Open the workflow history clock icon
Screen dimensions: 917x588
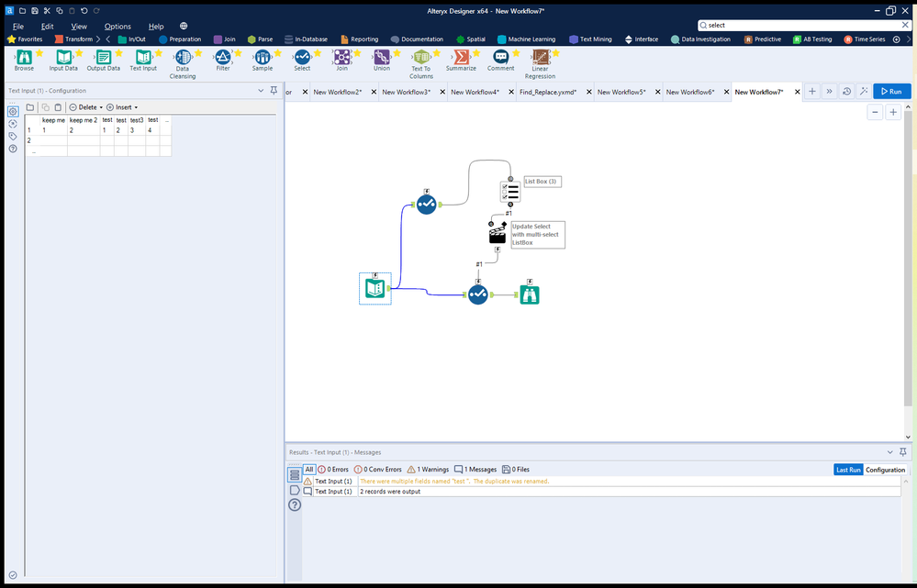pyautogui.click(x=846, y=91)
